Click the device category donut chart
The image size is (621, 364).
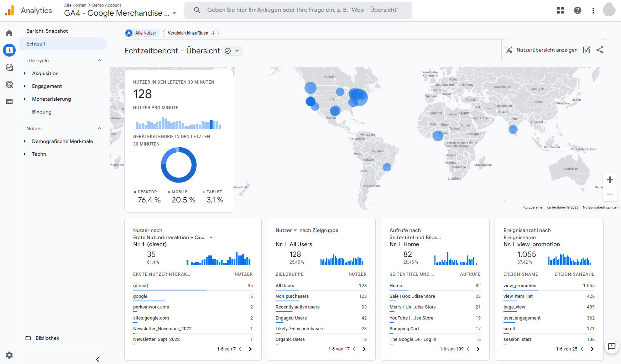tap(179, 165)
